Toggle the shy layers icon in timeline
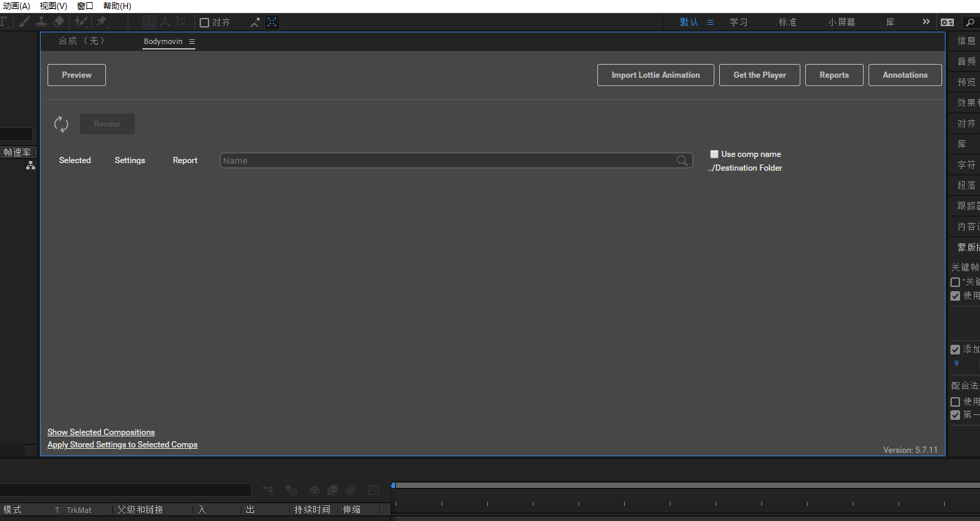 315,490
